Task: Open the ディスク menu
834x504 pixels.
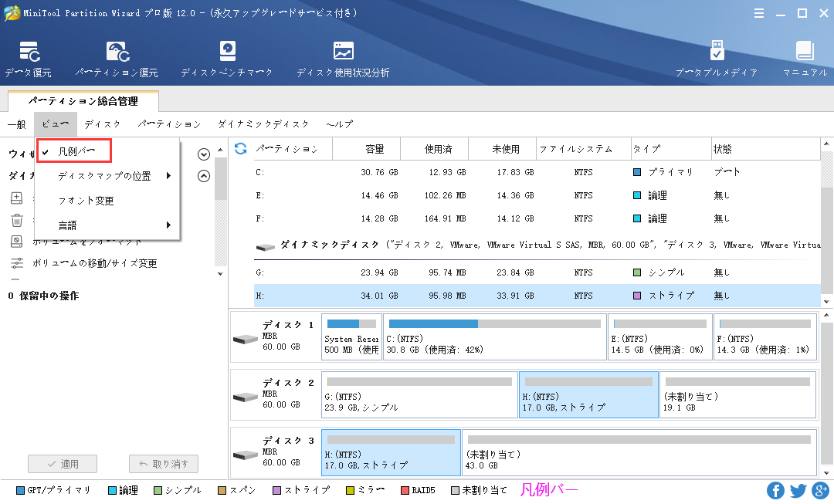Action: pos(101,123)
